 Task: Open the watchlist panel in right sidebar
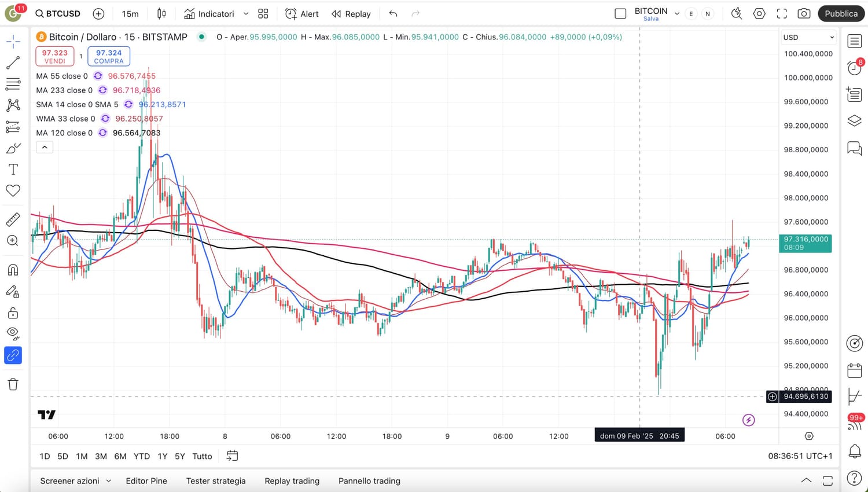coord(855,41)
